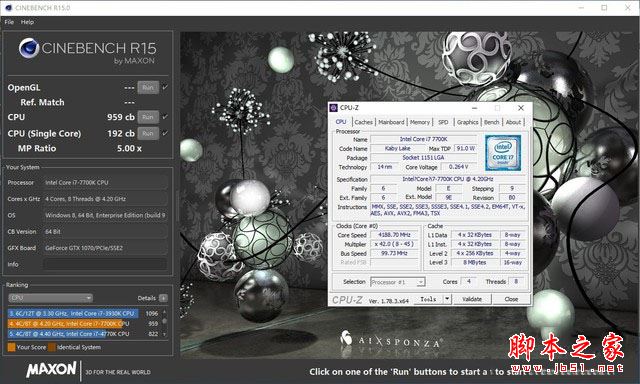The image size is (640, 384).
Task: Expand the CPU-Z Tools dropdown arrow
Action: [x=447, y=299]
